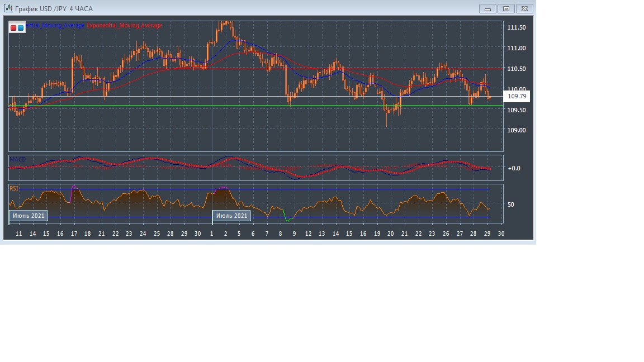Click the window title График USD/JPY 4 ЧАСА
The height and width of the screenshot is (362, 644).
54,9
